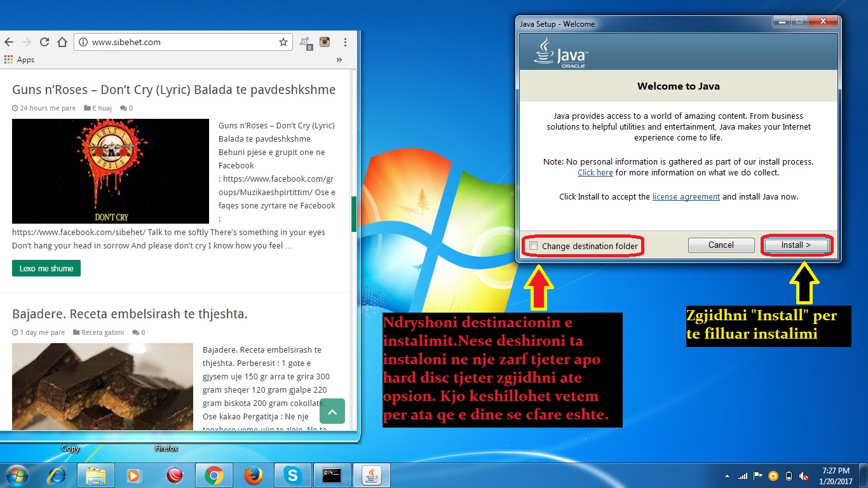Bookmark this page with the star icon

pos(283,42)
